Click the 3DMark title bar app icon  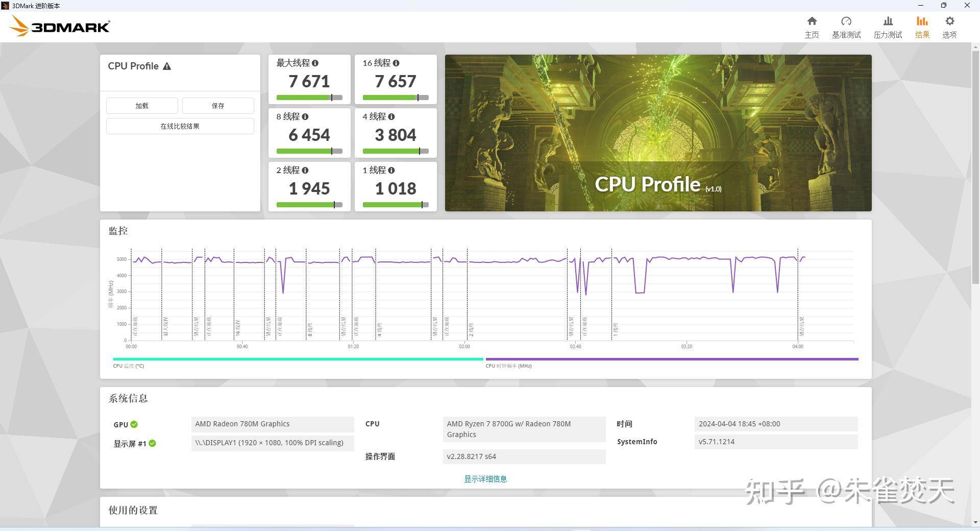point(5,6)
